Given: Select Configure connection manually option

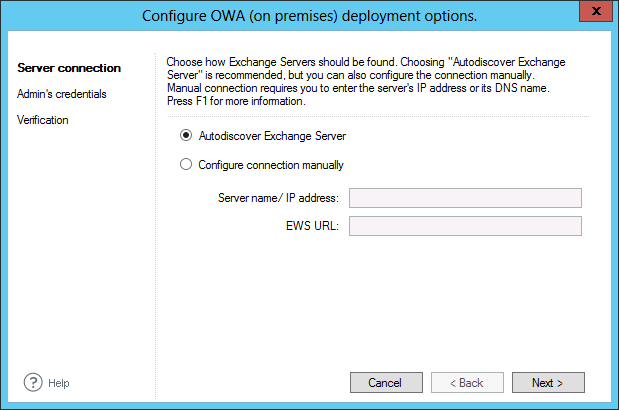Looking at the screenshot, I should (186, 164).
